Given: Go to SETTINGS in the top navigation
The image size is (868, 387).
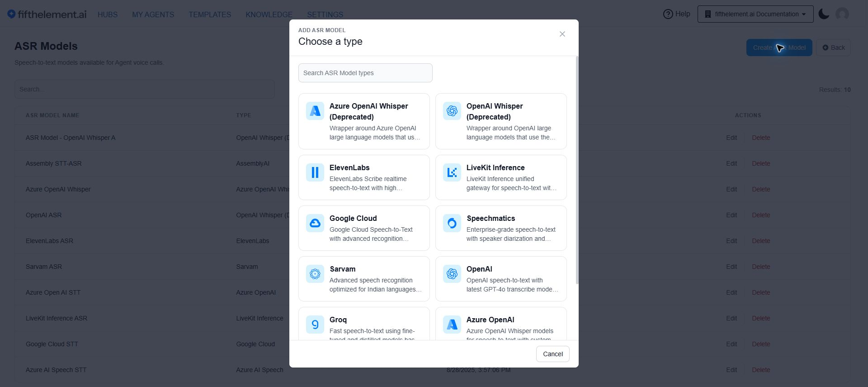Looking at the screenshot, I should coord(325,14).
